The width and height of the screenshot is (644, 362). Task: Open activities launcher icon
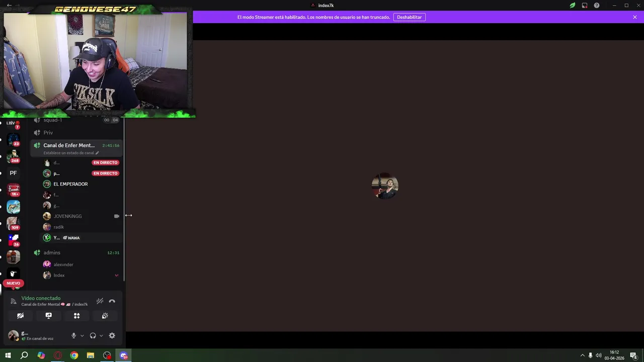tap(76, 316)
